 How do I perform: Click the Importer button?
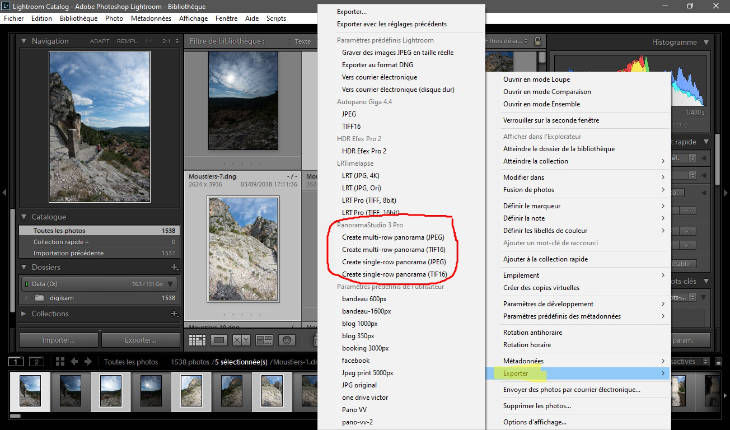coord(59,340)
